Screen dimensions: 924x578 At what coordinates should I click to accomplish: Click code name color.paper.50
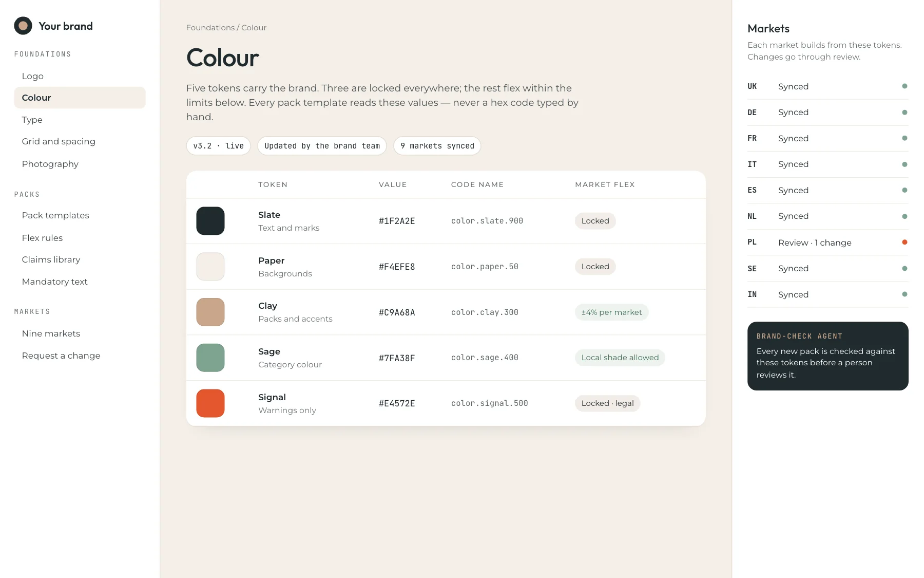485,267
